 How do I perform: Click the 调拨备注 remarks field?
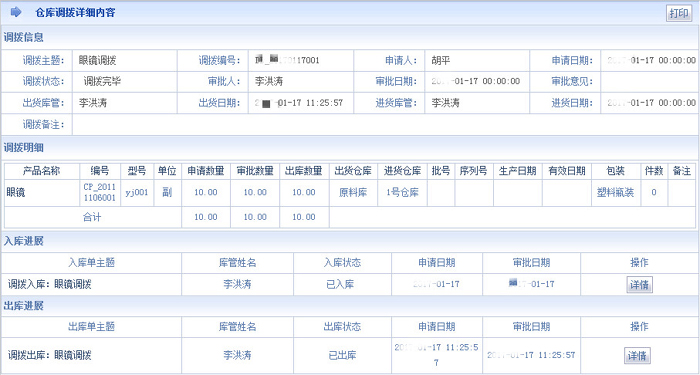click(386, 125)
